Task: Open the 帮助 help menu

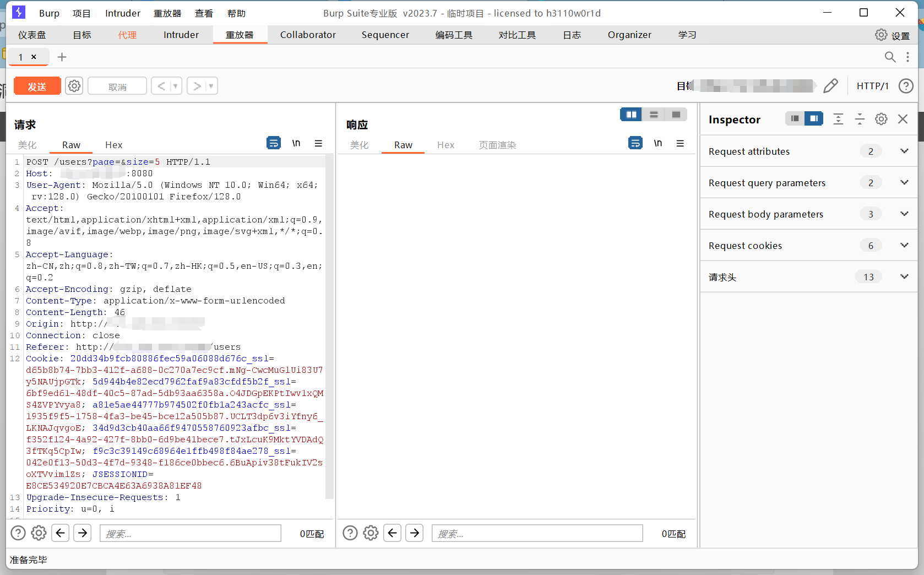Action: 236,13
